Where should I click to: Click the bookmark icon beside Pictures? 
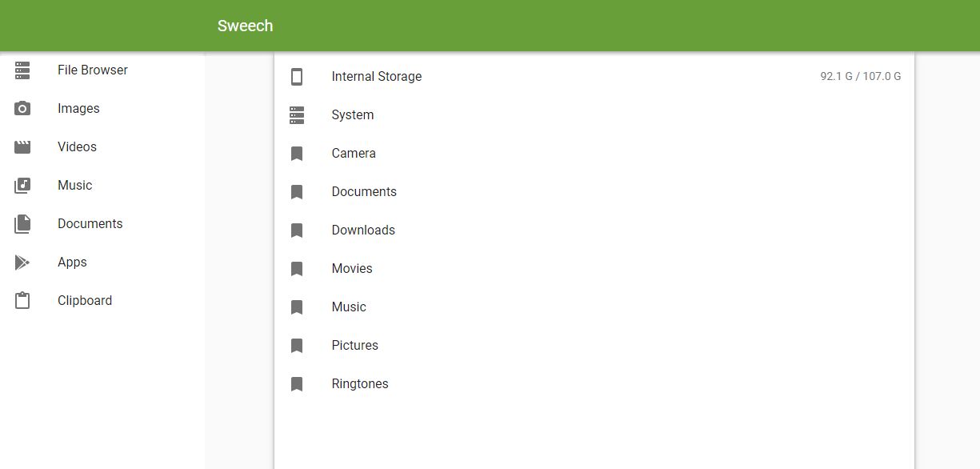(297, 346)
